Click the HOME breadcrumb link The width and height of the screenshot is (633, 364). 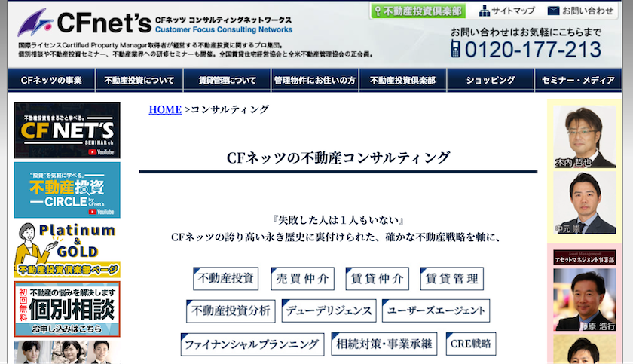pyautogui.click(x=165, y=109)
